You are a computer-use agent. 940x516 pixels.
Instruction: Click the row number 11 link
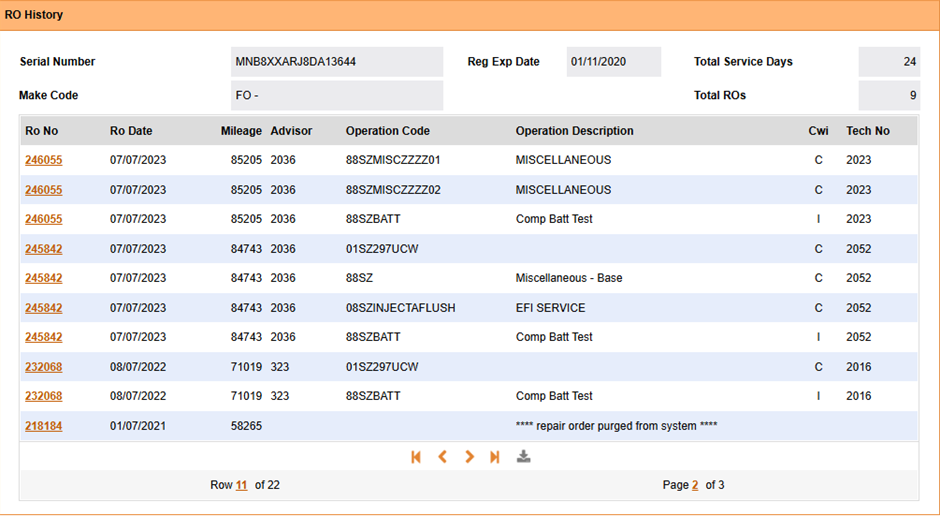click(241, 486)
